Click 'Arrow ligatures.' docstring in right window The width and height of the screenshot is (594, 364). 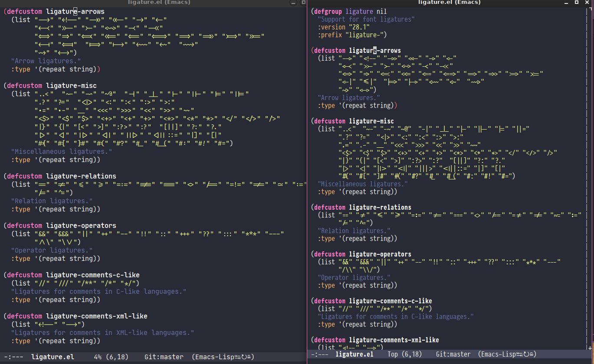(349, 97)
